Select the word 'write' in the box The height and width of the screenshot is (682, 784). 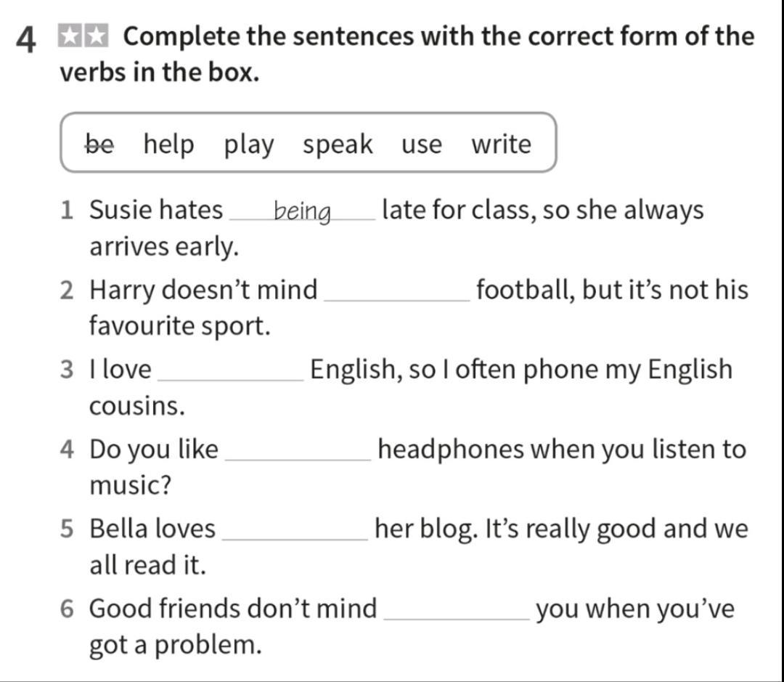501,144
